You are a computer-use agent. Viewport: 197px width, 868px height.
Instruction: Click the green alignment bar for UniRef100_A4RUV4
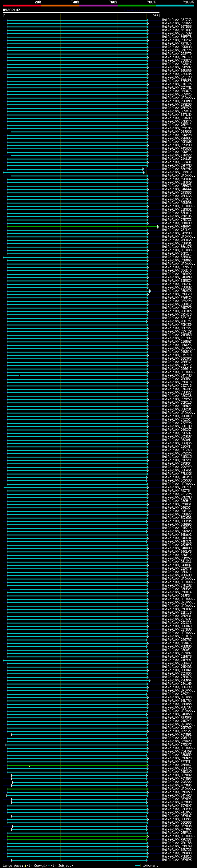click(x=83, y=227)
